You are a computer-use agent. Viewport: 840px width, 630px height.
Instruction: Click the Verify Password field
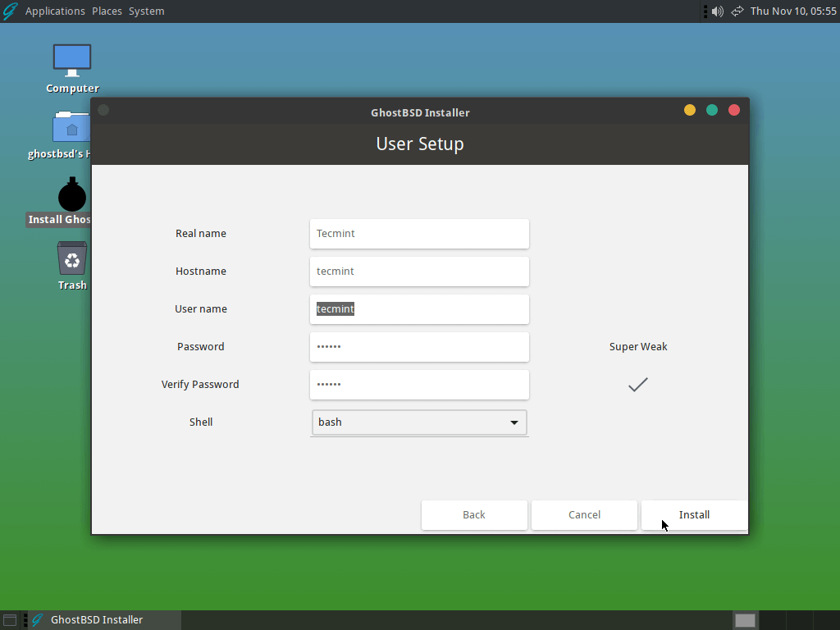(419, 385)
